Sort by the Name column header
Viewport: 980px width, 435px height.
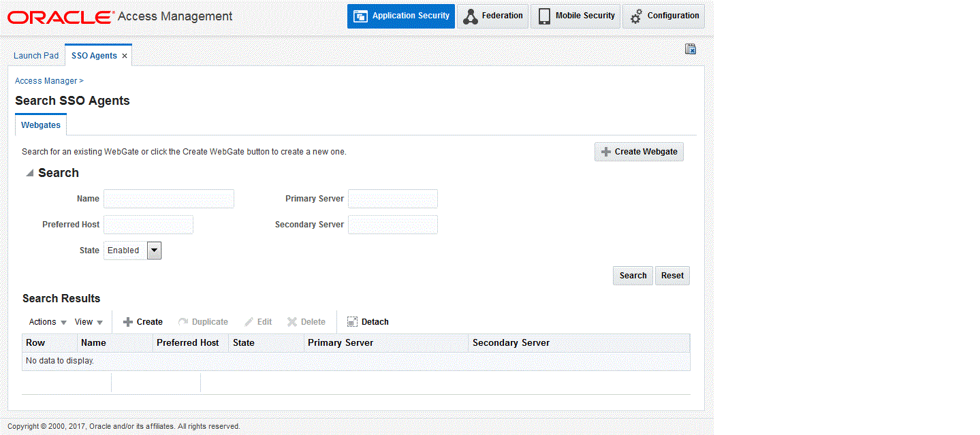[x=115, y=343]
